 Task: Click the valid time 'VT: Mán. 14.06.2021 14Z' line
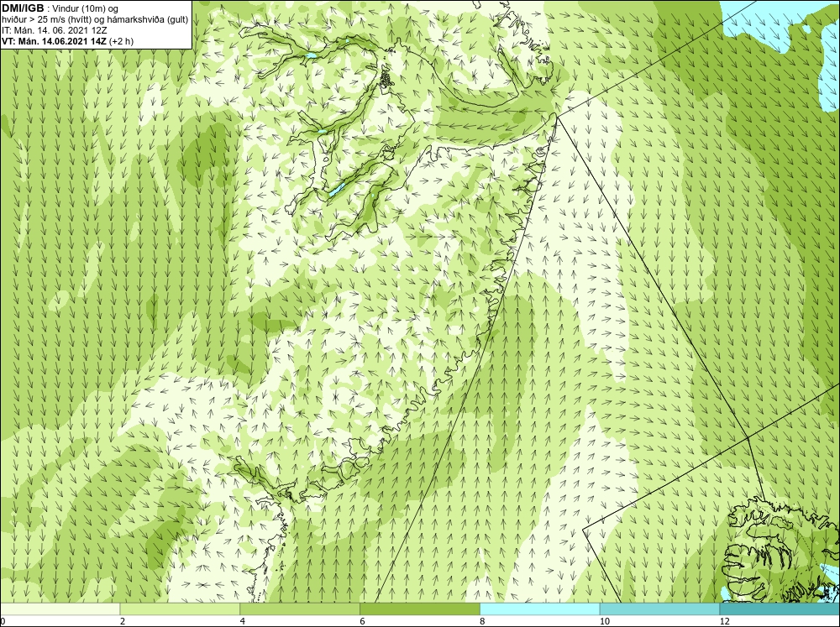tap(68, 41)
